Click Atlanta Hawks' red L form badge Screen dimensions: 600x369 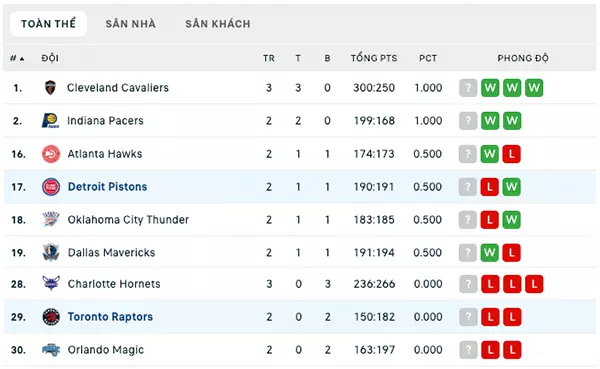tap(512, 154)
